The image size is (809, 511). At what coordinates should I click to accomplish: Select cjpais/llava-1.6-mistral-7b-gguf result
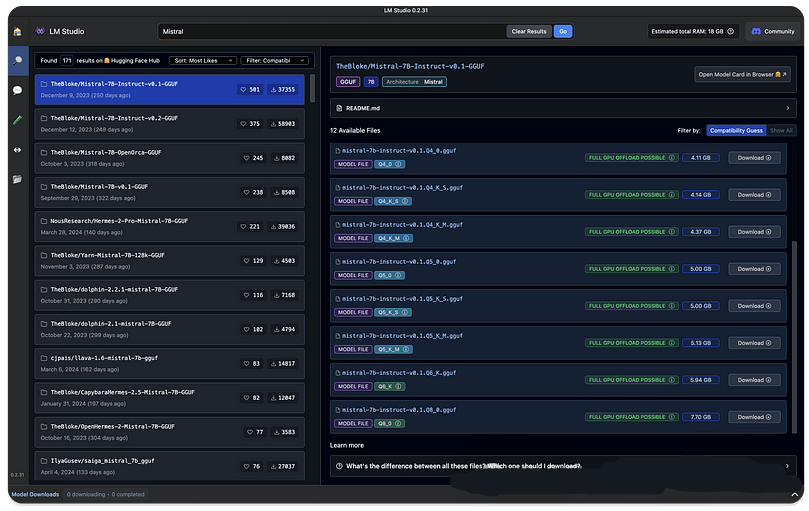(169, 363)
